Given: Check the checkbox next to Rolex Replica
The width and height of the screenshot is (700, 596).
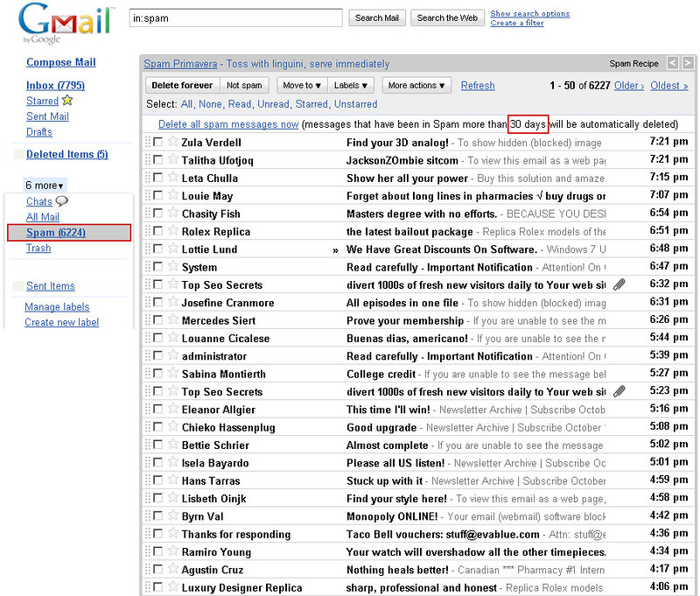Looking at the screenshot, I should 159,232.
